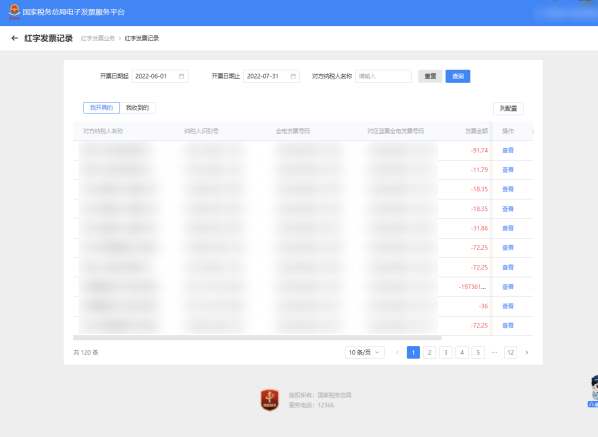The height and width of the screenshot is (437, 598).
Task: Open the assistant mascot at right edge
Action: pyautogui.click(x=593, y=391)
